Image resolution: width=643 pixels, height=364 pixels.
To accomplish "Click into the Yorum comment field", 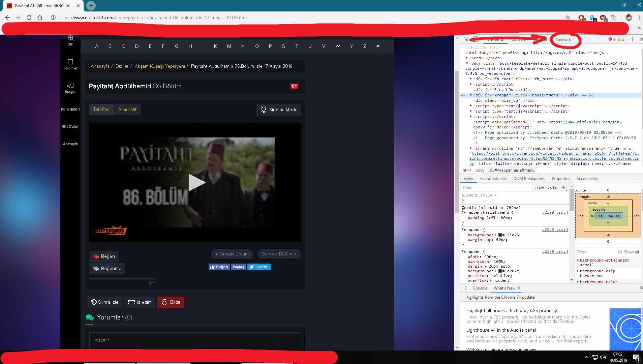I will (x=195, y=341).
